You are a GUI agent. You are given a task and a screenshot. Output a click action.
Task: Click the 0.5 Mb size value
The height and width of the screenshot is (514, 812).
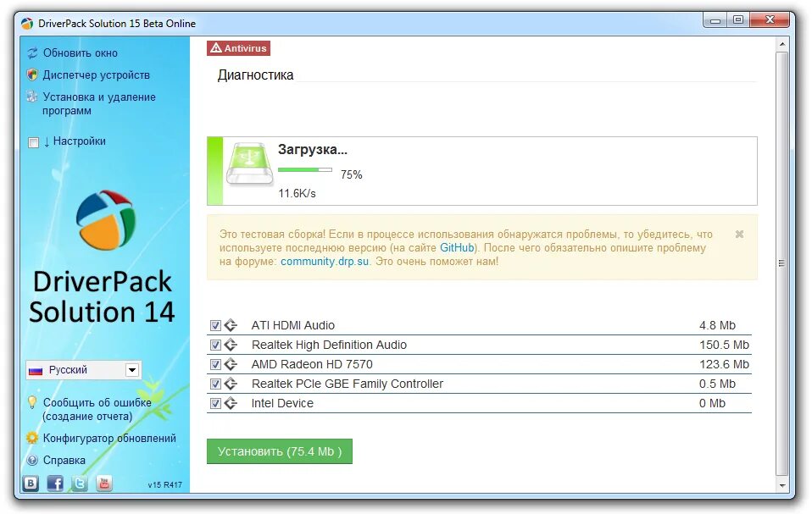717,384
